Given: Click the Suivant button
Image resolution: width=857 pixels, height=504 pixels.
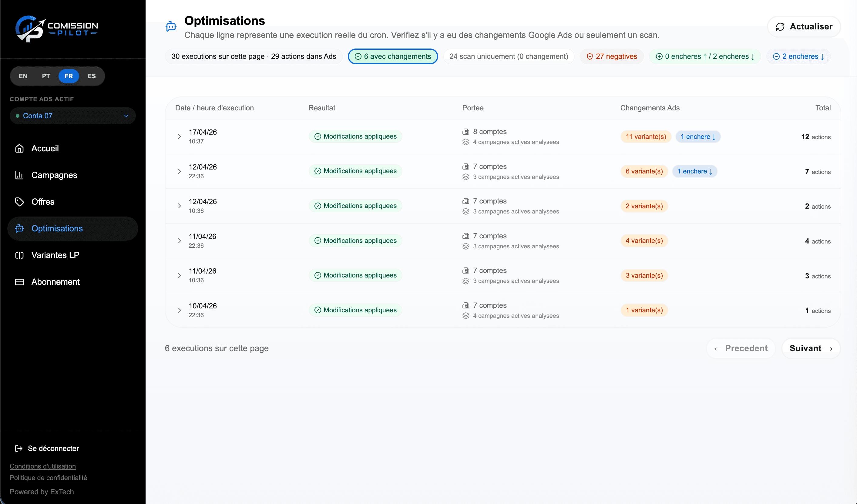Looking at the screenshot, I should click(x=811, y=348).
